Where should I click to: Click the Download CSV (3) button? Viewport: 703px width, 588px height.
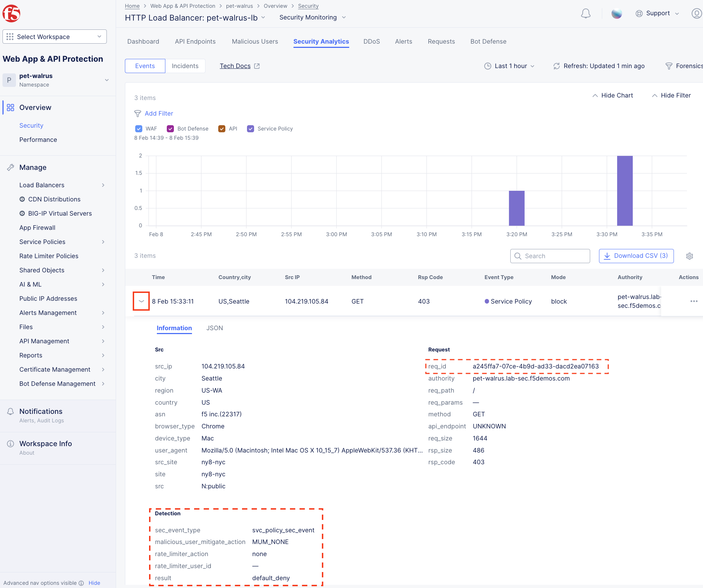(636, 256)
